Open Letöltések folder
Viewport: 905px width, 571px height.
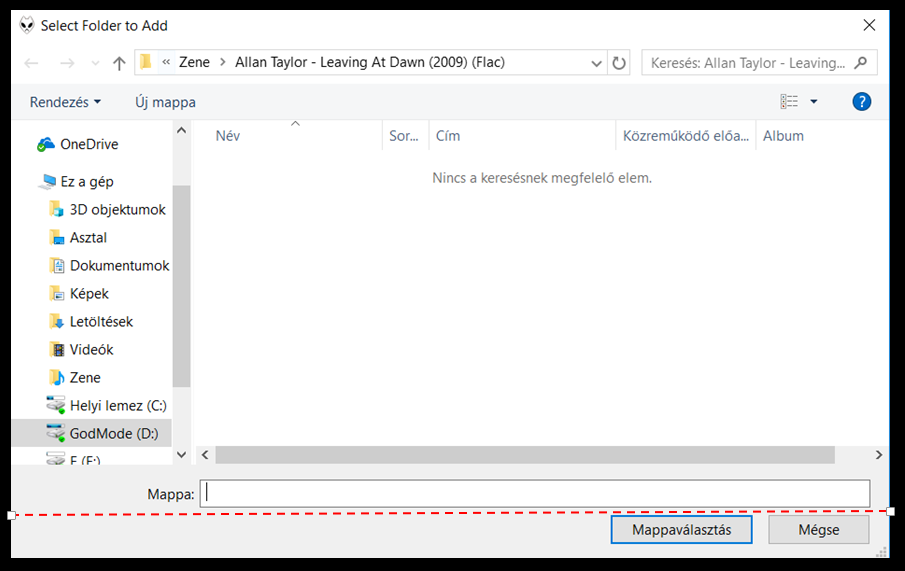coord(102,322)
